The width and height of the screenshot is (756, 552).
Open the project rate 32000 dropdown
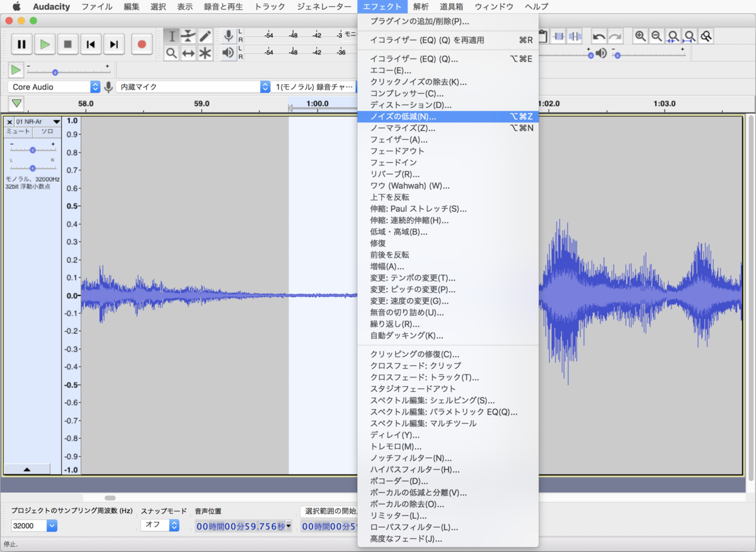(x=34, y=526)
